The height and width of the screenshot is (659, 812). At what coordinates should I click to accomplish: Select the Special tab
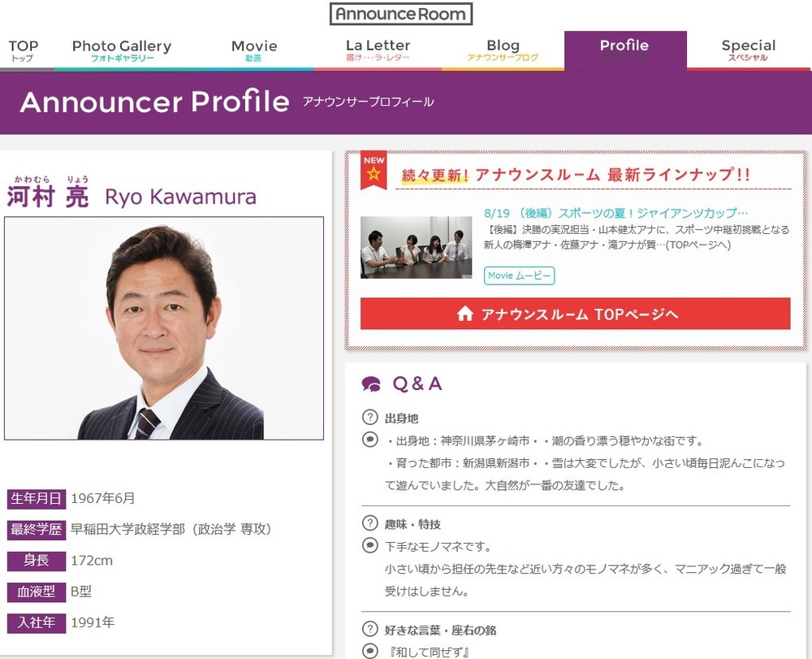pos(748,50)
